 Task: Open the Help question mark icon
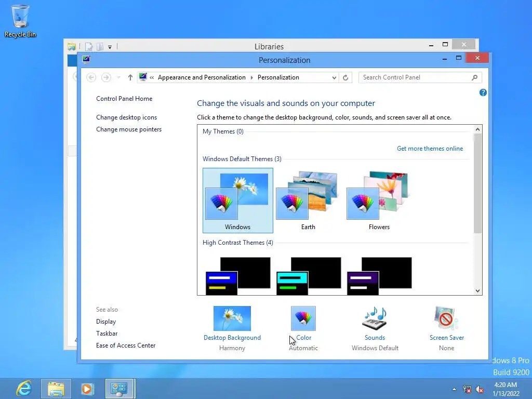click(x=483, y=92)
